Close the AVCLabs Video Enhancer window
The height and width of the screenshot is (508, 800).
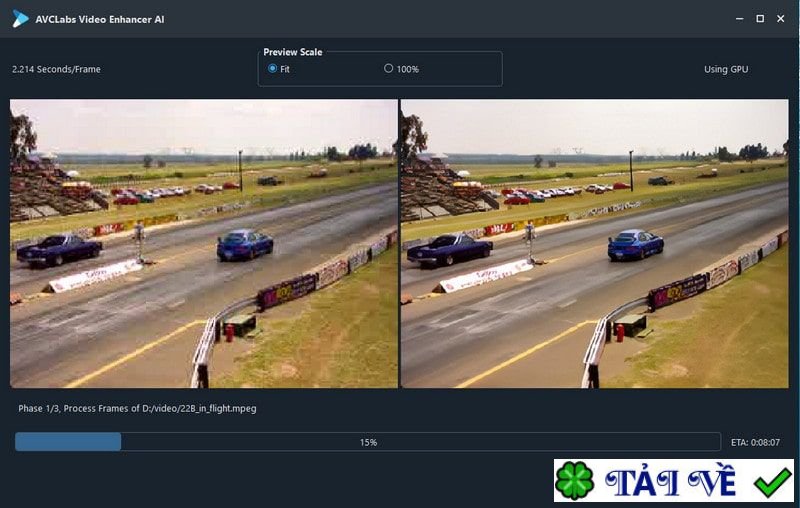[781, 19]
